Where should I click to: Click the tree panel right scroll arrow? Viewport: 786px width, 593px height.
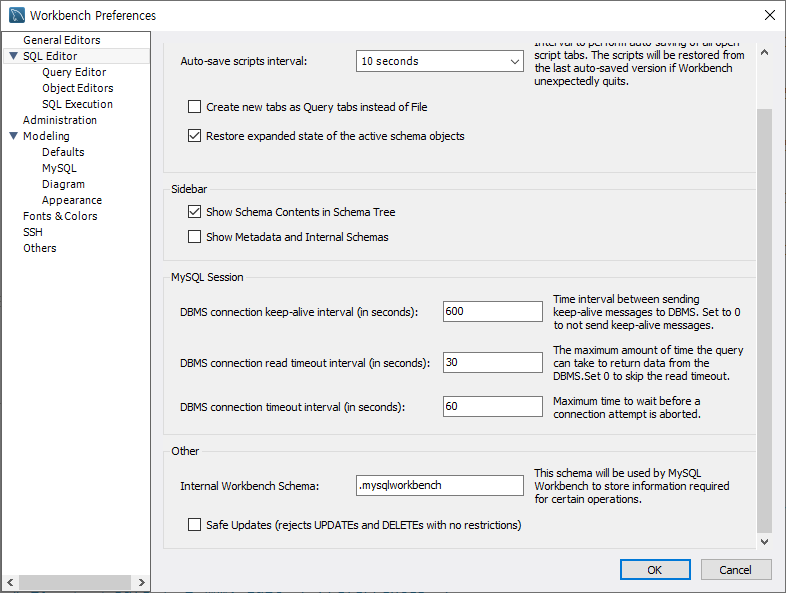[141, 582]
